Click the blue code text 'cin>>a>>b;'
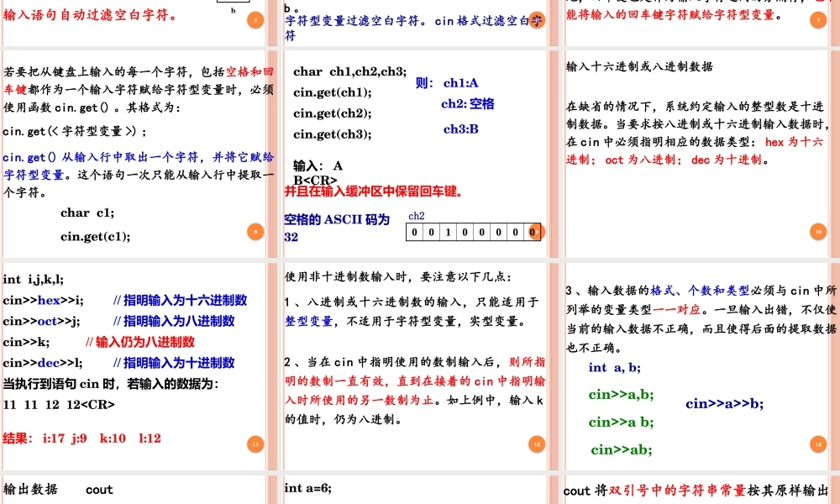 click(723, 404)
